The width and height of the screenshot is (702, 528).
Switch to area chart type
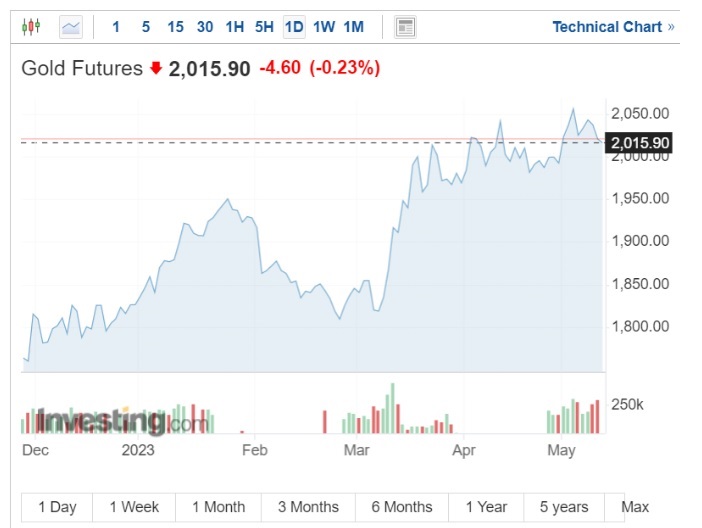[70, 27]
